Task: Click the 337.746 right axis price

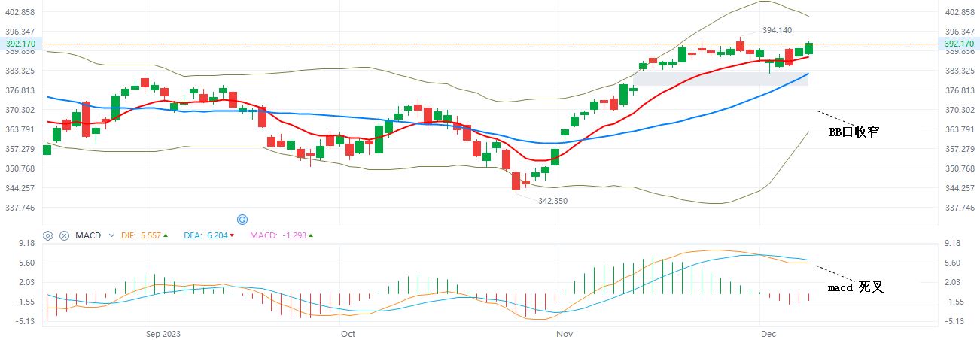Action: (959, 208)
